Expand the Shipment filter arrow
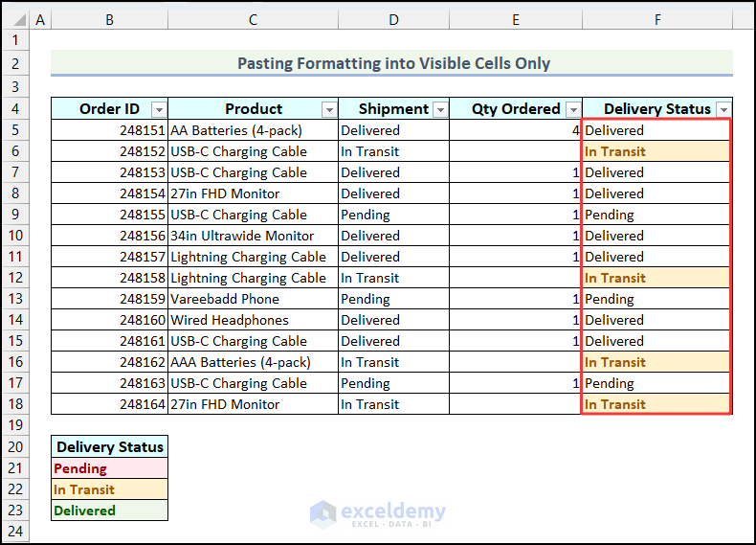This screenshot has width=756, height=545. pos(440,110)
